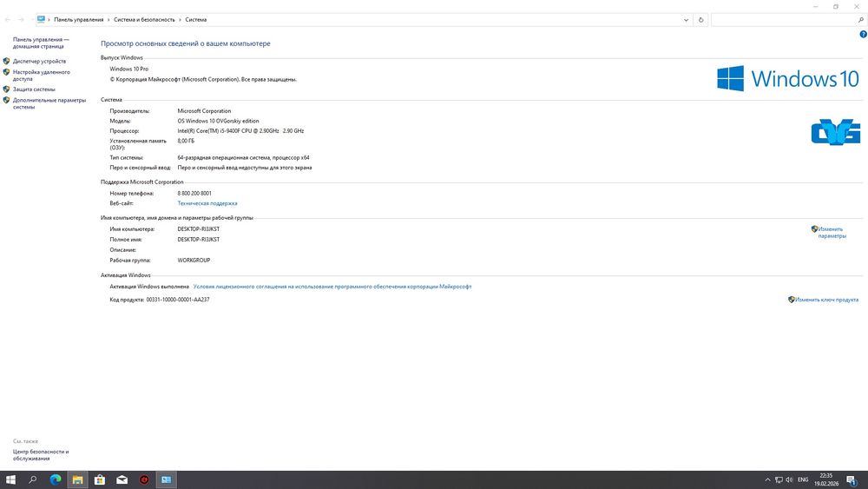Expand chevron after 'Панель управления' breadcrumb
This screenshot has height=489, width=868.
[108, 20]
